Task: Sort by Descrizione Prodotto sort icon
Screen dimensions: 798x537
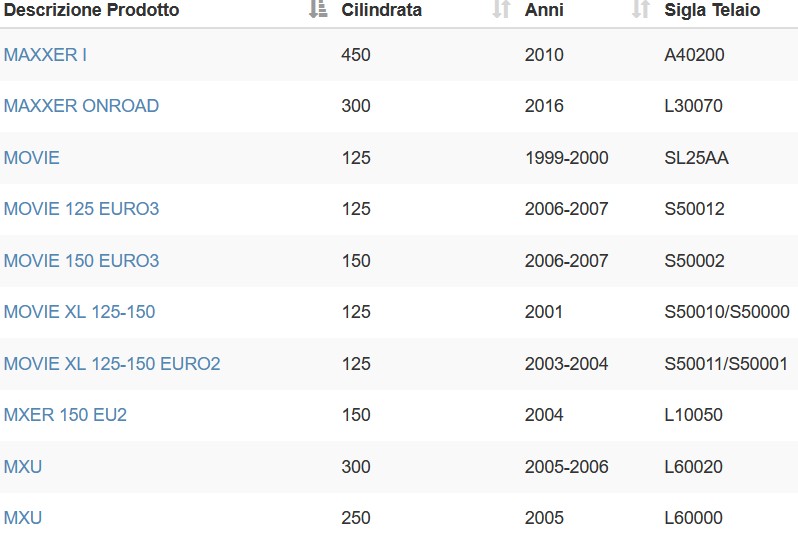Action: point(318,9)
